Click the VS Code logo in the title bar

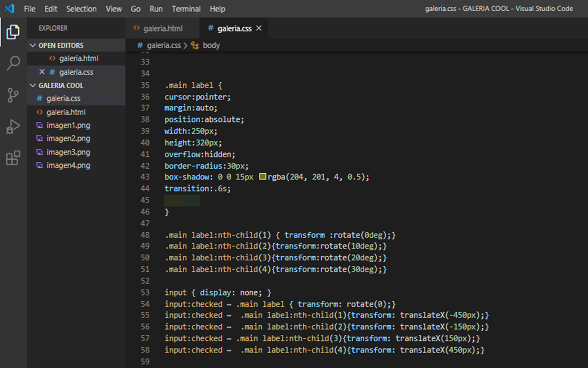click(x=9, y=8)
